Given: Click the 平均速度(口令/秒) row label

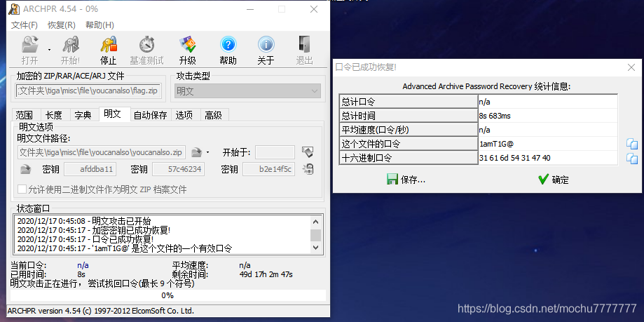Looking at the screenshot, I should 409,130.
